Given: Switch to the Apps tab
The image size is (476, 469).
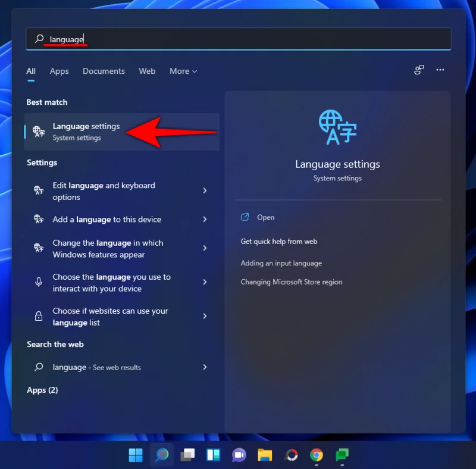Looking at the screenshot, I should point(59,71).
